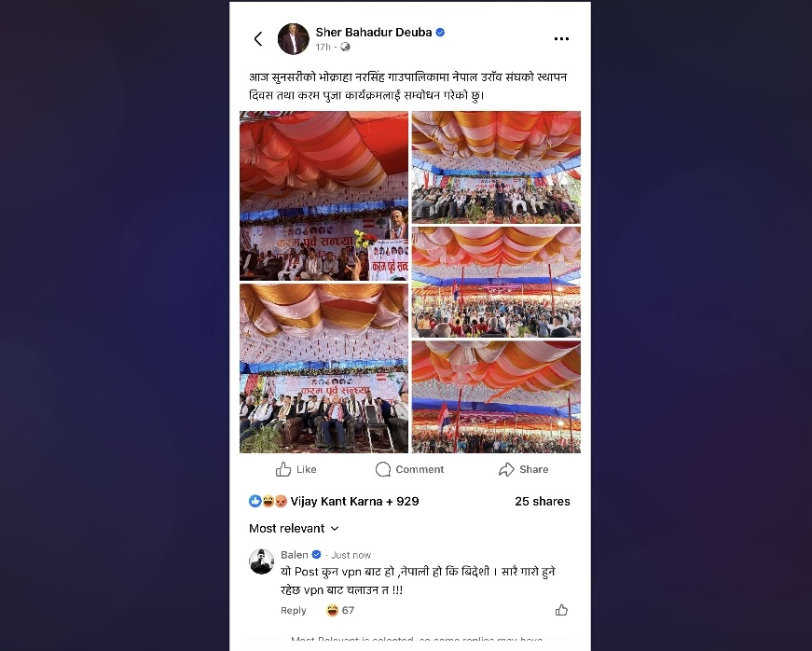
Task: Open the bottom-left seated leaders photo
Action: tap(323, 368)
